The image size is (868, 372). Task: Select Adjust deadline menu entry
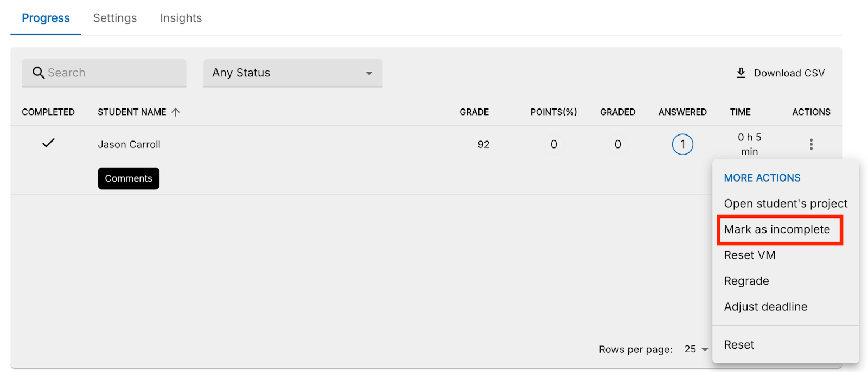[x=765, y=307]
